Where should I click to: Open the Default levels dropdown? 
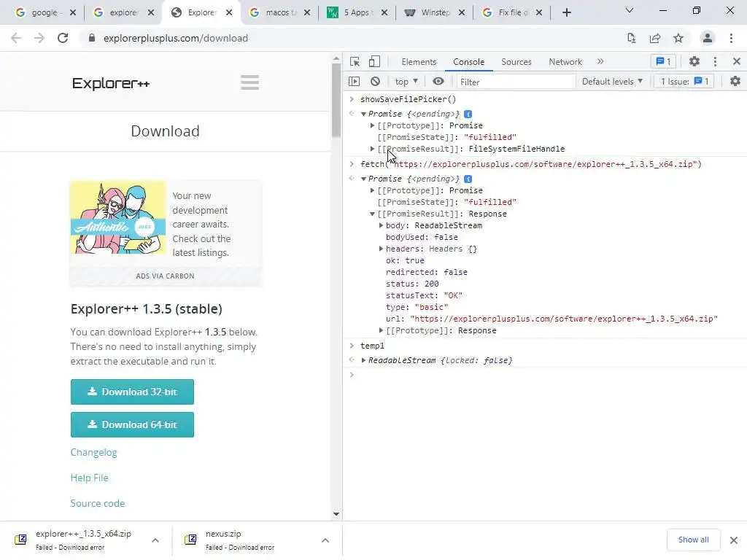612,82
